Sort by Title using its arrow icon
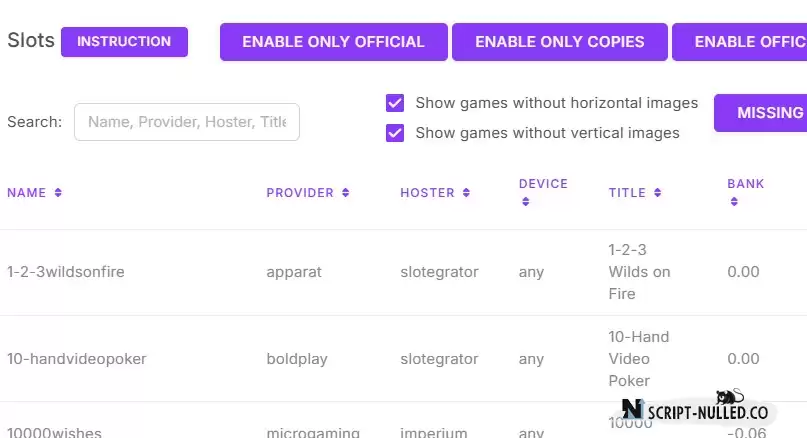Screen dimensions: 807x438 (x=658, y=192)
